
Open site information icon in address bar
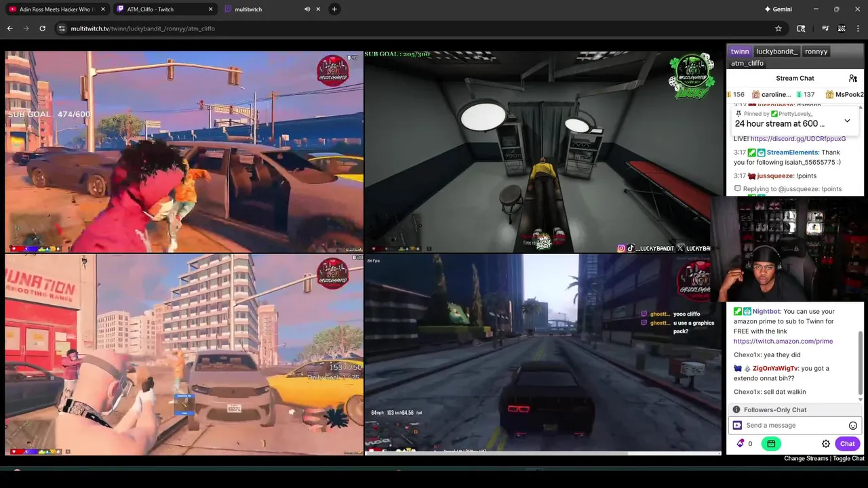62,28
